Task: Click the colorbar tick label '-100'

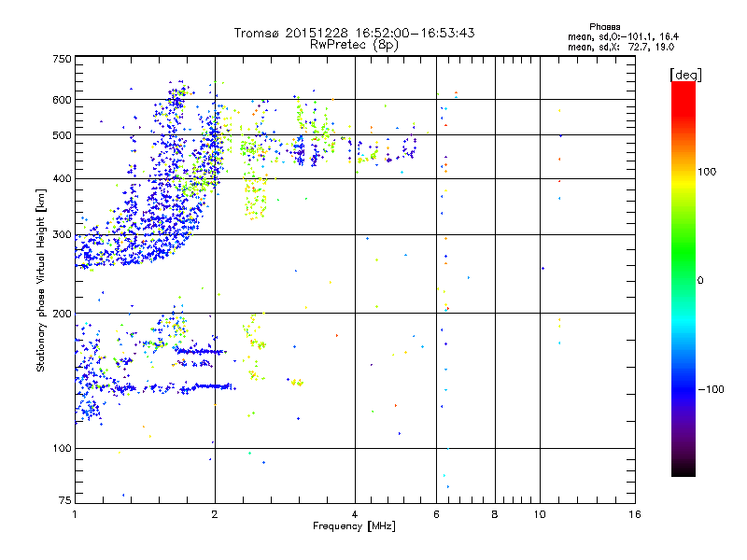Action: click(712, 389)
